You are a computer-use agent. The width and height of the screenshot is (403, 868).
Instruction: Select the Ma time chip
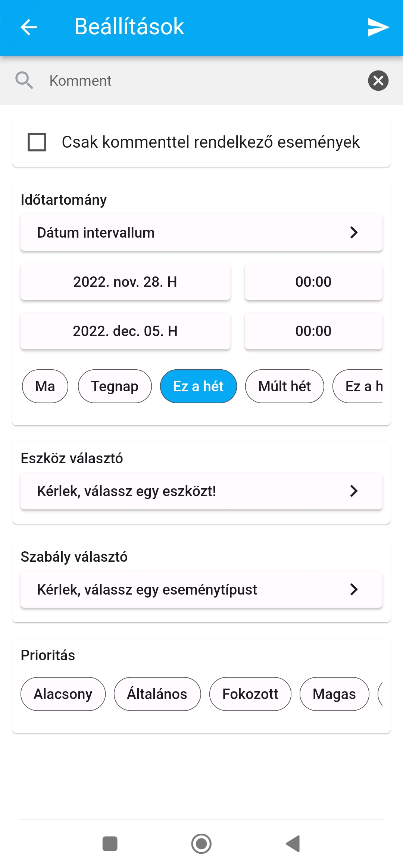[45, 386]
